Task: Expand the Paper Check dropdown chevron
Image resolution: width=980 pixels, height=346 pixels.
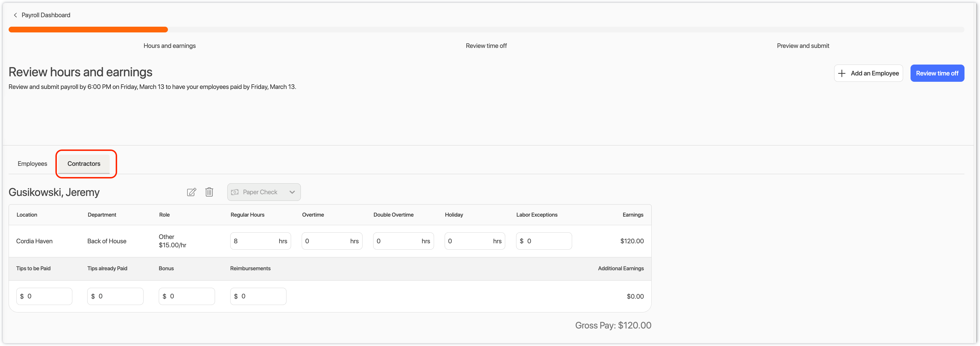Action: click(x=292, y=193)
